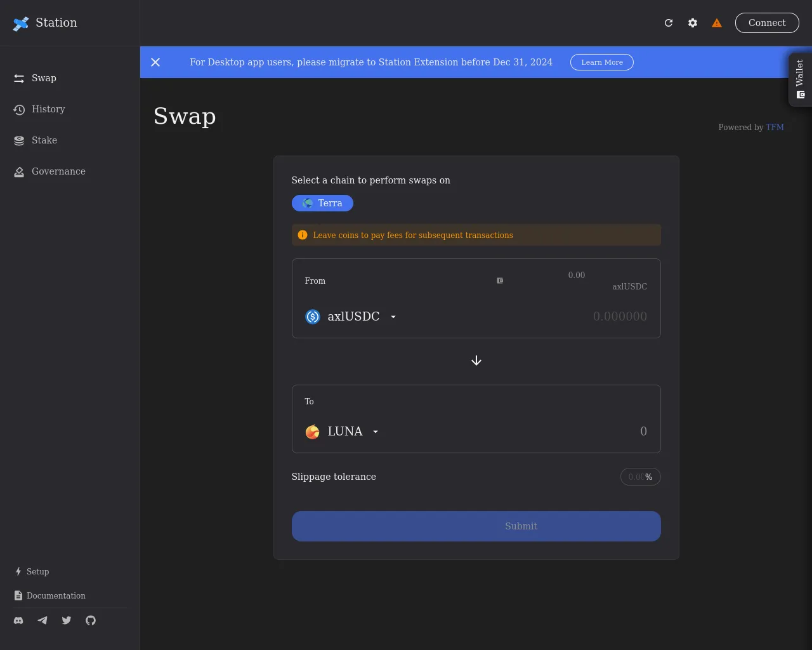
Task: Open the Telegram channel icon
Action: [x=43, y=621]
